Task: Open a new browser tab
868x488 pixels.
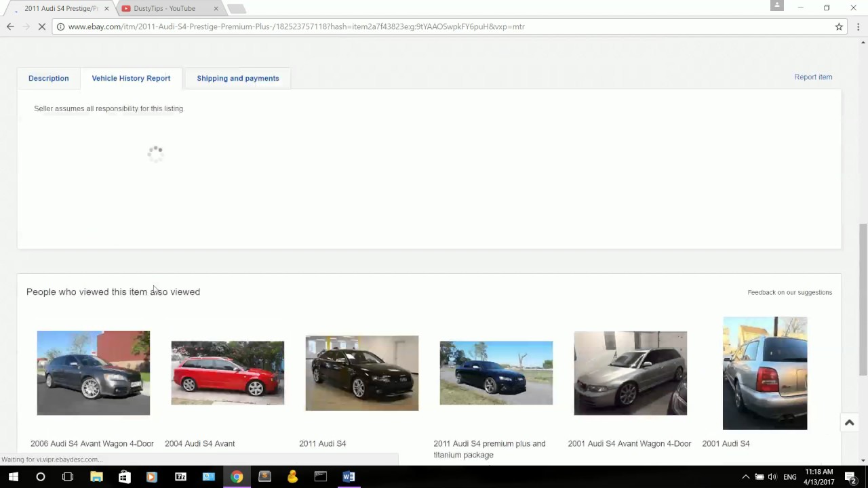Action: [x=236, y=9]
